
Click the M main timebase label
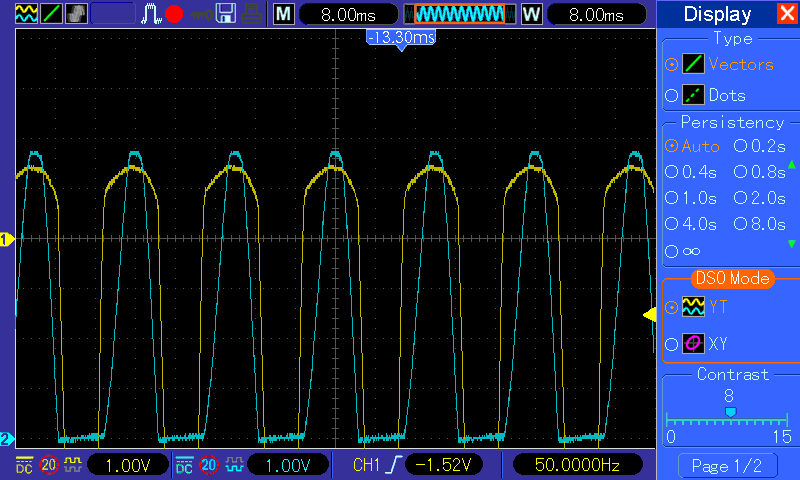(284, 14)
